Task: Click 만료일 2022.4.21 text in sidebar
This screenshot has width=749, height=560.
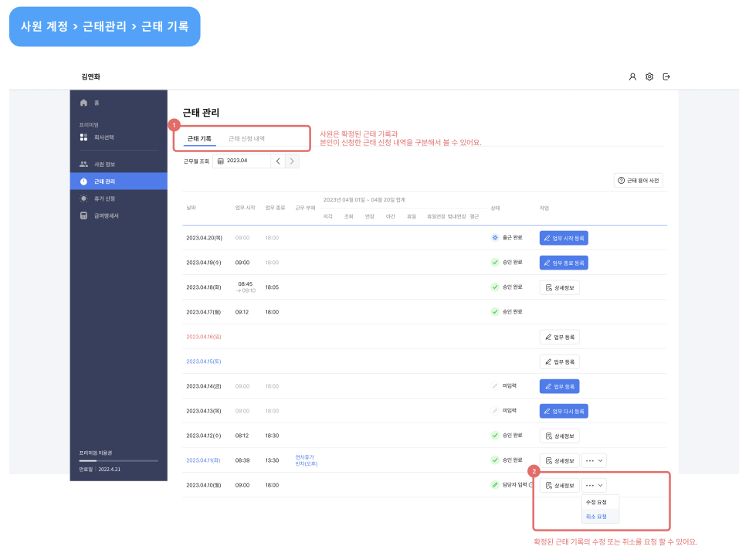Action: click(100, 469)
